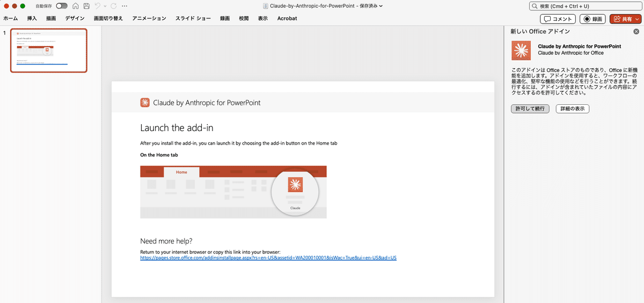
Task: Click the Save floppy disk icon
Action: pos(85,6)
